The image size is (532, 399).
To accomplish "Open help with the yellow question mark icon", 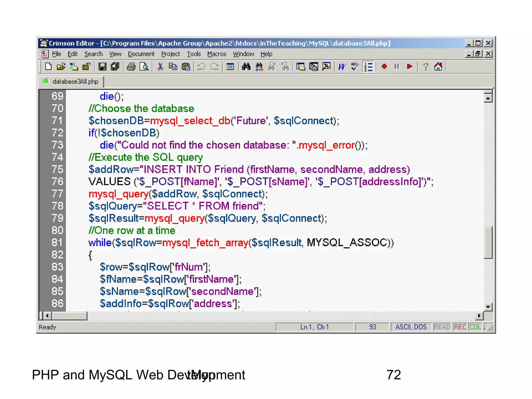I will [x=425, y=67].
